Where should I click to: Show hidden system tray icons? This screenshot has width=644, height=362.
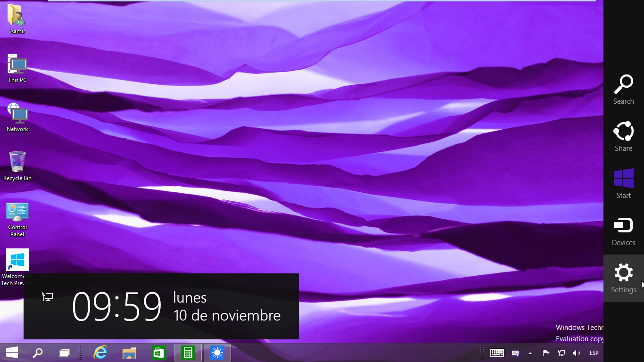530,353
